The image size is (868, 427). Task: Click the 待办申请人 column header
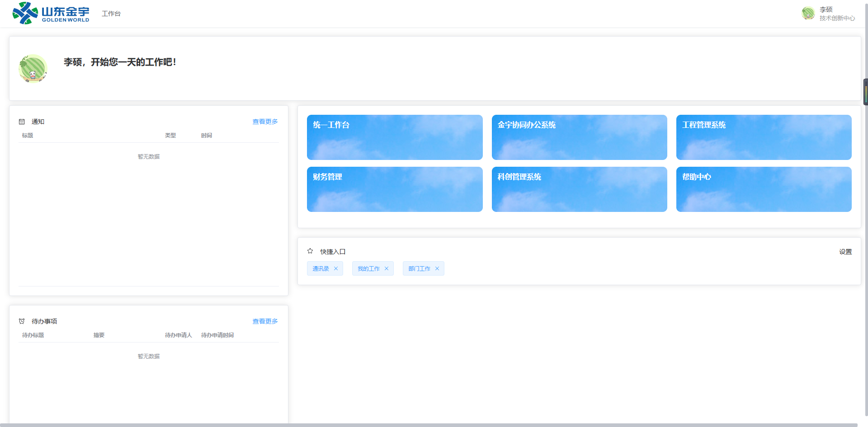pyautogui.click(x=179, y=335)
